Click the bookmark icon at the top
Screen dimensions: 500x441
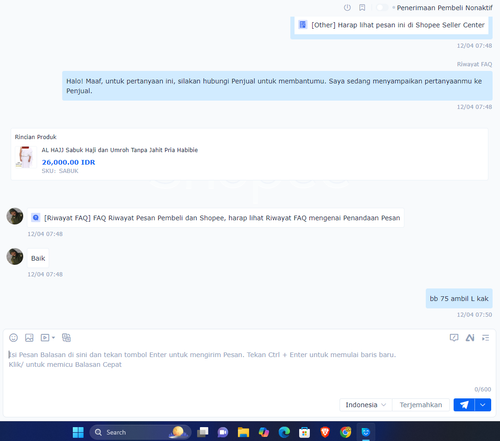362,7
